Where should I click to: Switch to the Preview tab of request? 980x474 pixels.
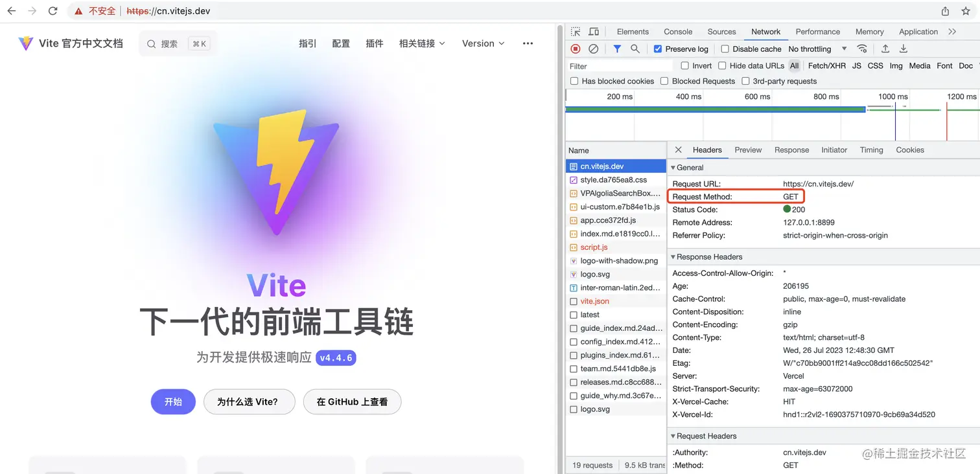(x=748, y=150)
